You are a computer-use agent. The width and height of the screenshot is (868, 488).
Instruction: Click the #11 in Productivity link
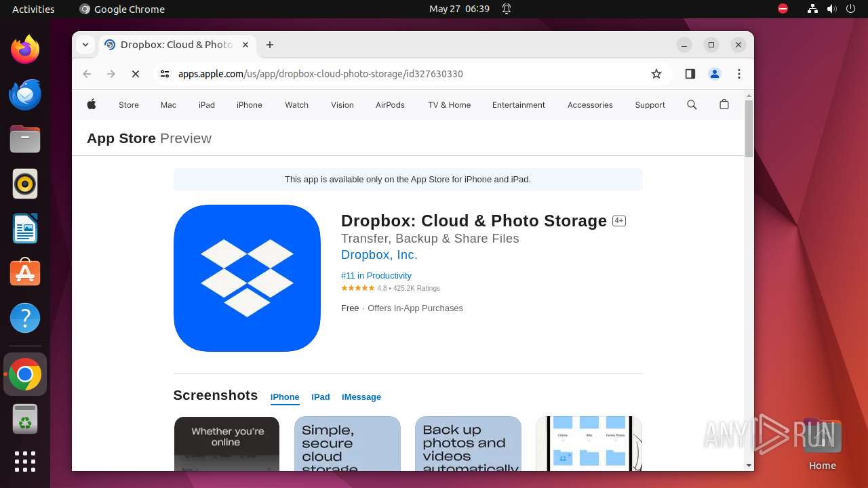tap(376, 276)
